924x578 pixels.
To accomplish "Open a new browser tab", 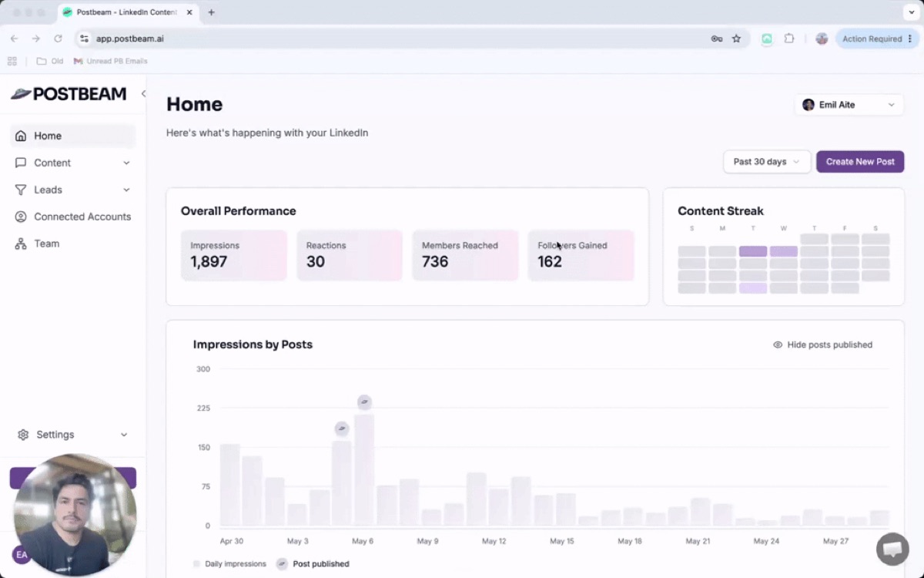I will coord(212,12).
